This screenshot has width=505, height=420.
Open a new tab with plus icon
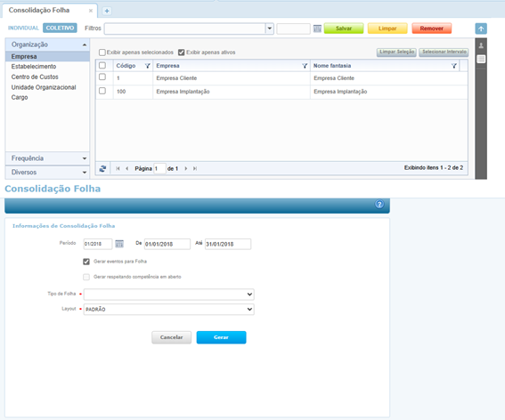(107, 11)
